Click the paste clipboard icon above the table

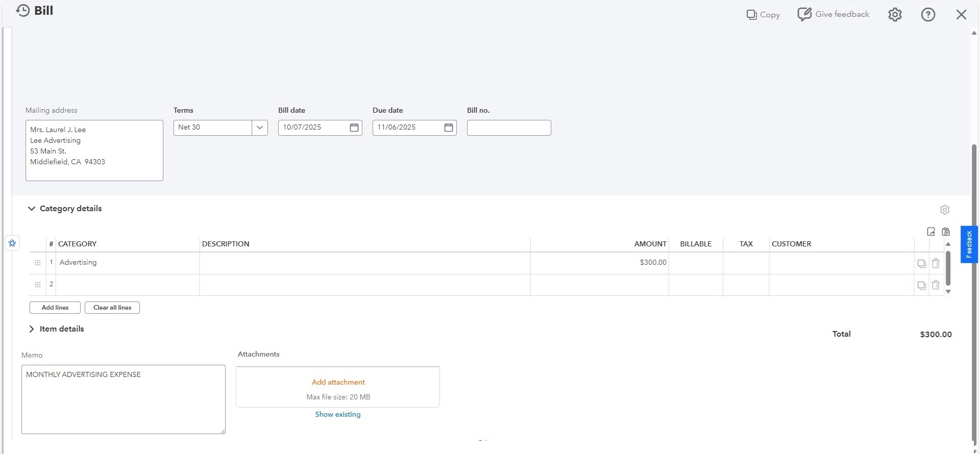(x=946, y=232)
